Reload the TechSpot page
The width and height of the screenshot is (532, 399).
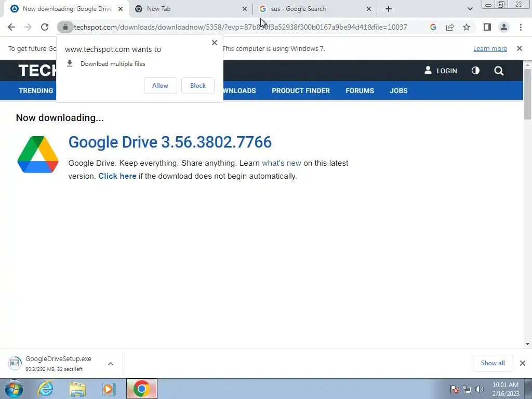(45, 27)
